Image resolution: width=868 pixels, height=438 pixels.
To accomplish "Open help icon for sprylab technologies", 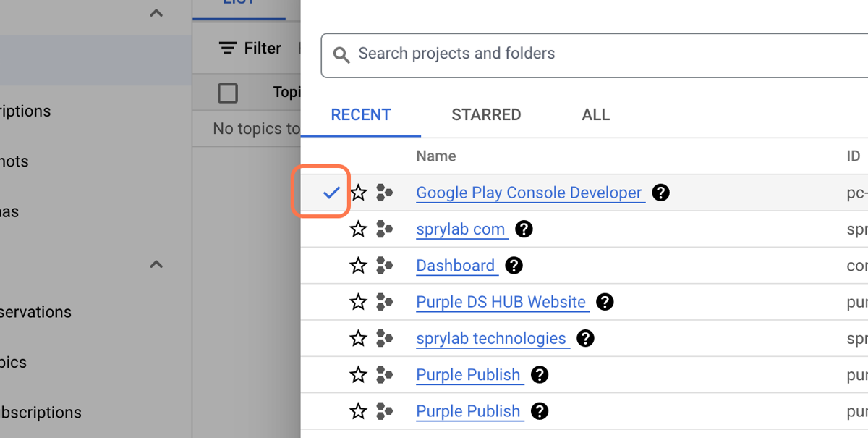I will pos(585,338).
